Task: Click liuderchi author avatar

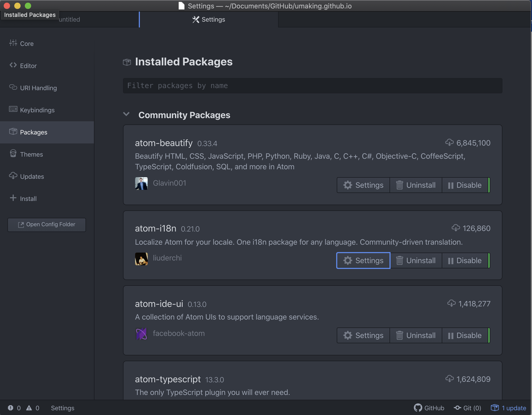Action: (x=141, y=259)
